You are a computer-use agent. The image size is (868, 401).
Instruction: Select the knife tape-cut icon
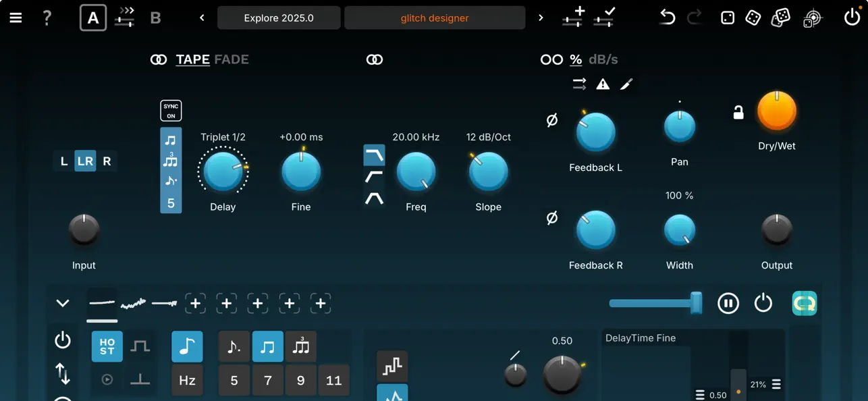(x=626, y=84)
